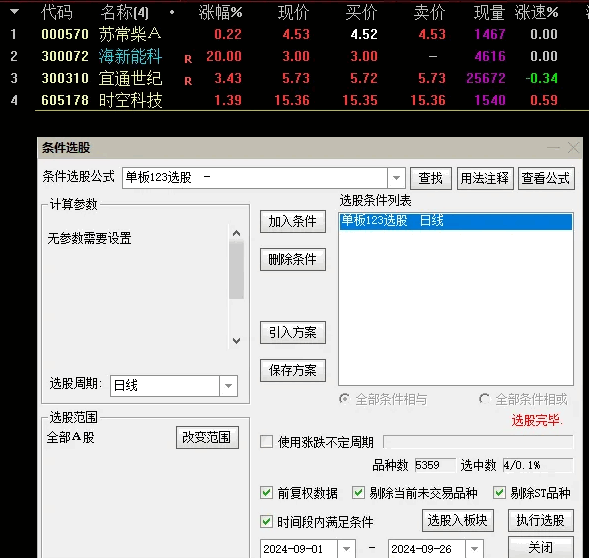Click the 选中数 4/0.1% field
Screen dimensions: 589x558
pyautogui.click(x=538, y=465)
